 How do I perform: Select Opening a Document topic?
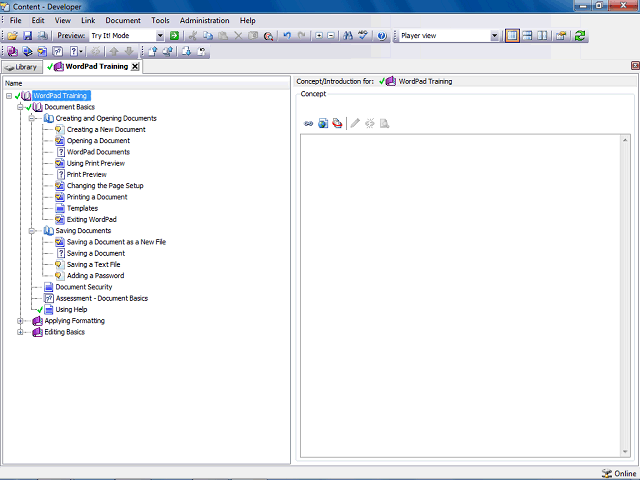[98, 141]
